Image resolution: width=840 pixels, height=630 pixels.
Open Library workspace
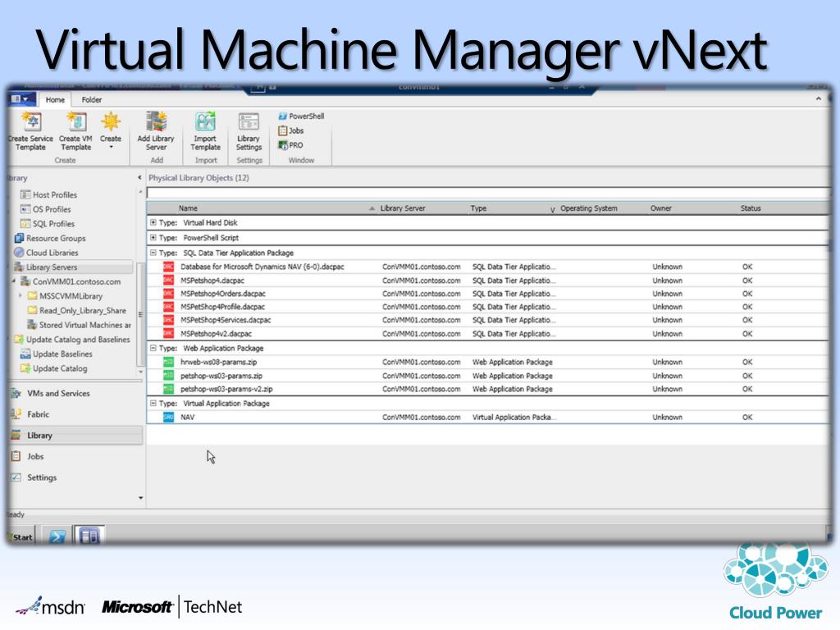(x=76, y=436)
